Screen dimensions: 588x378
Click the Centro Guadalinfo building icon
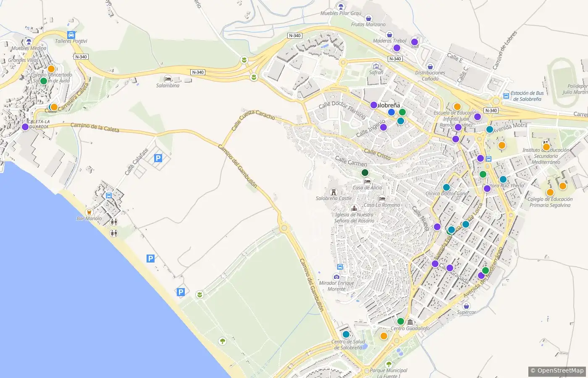point(410,322)
